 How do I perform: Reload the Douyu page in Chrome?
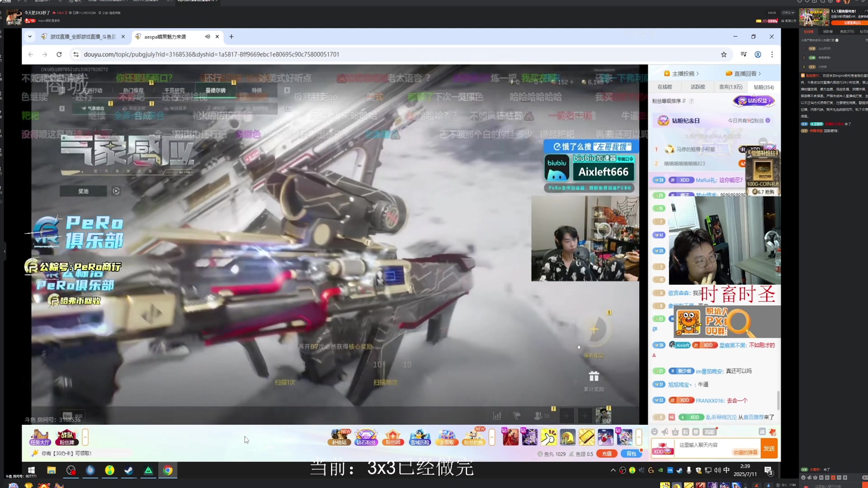pos(59,54)
